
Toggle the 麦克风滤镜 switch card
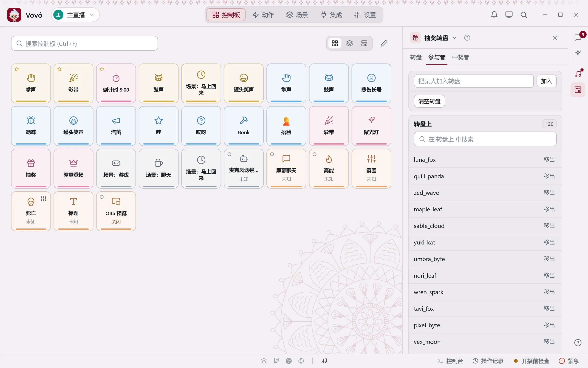coord(244,169)
